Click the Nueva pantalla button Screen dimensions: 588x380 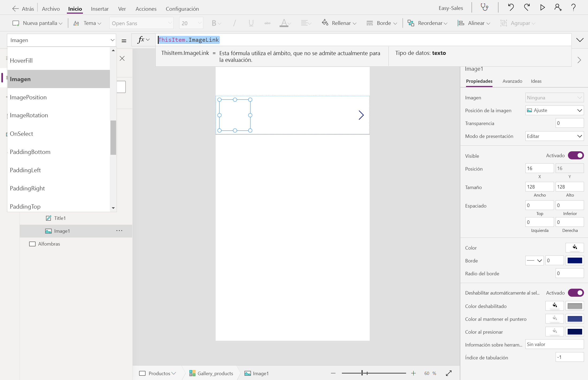click(37, 23)
